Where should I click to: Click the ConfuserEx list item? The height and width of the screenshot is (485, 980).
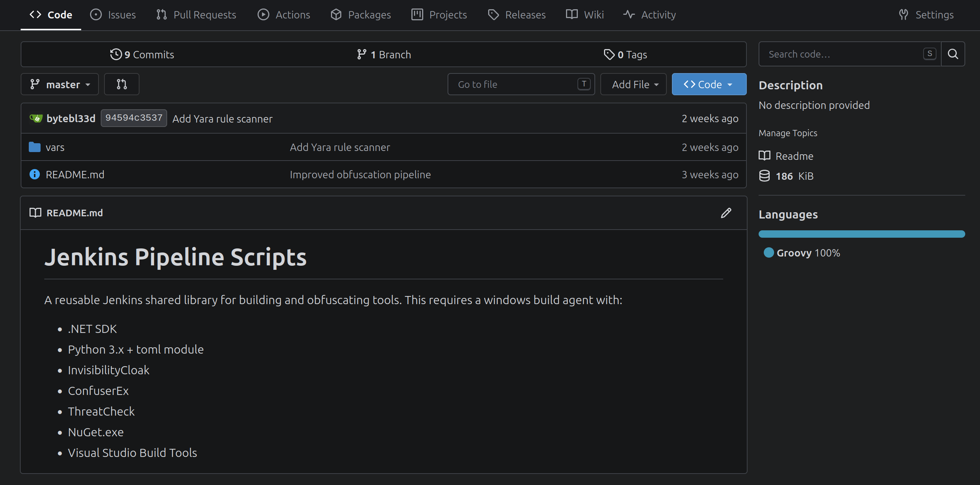(x=98, y=391)
